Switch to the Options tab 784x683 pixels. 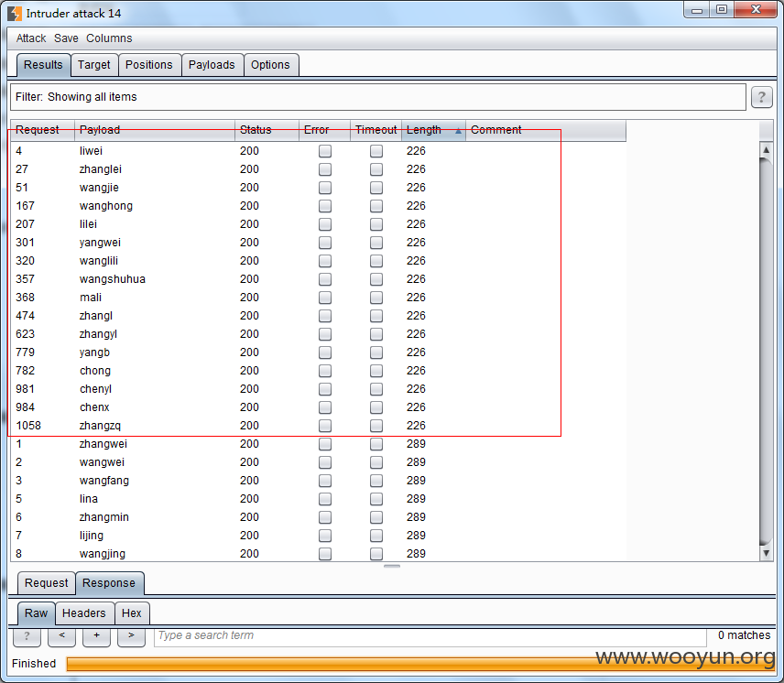coord(270,65)
